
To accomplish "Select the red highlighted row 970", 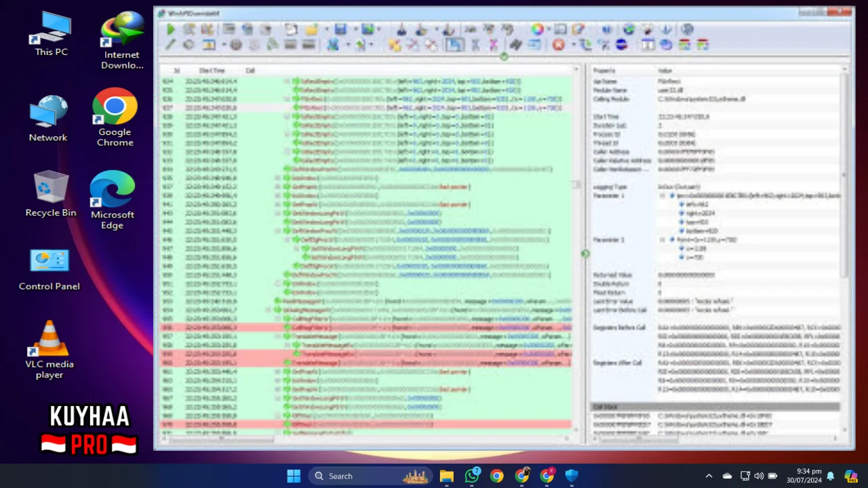I will pos(366,424).
